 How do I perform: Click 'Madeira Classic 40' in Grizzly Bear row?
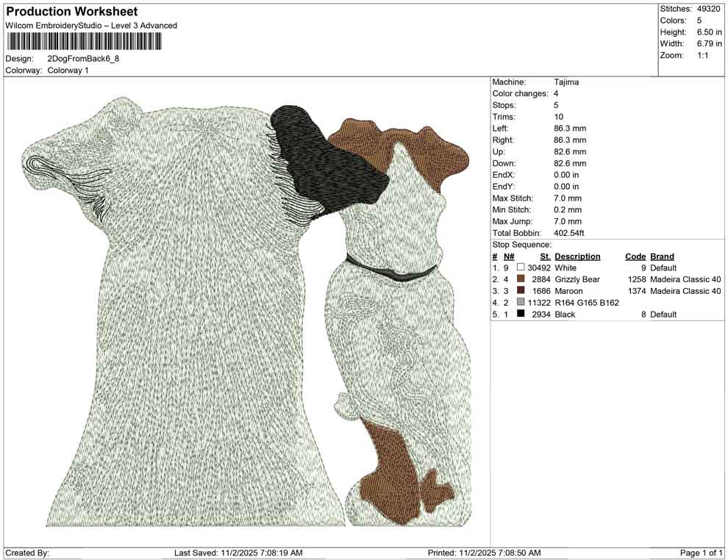click(x=685, y=279)
